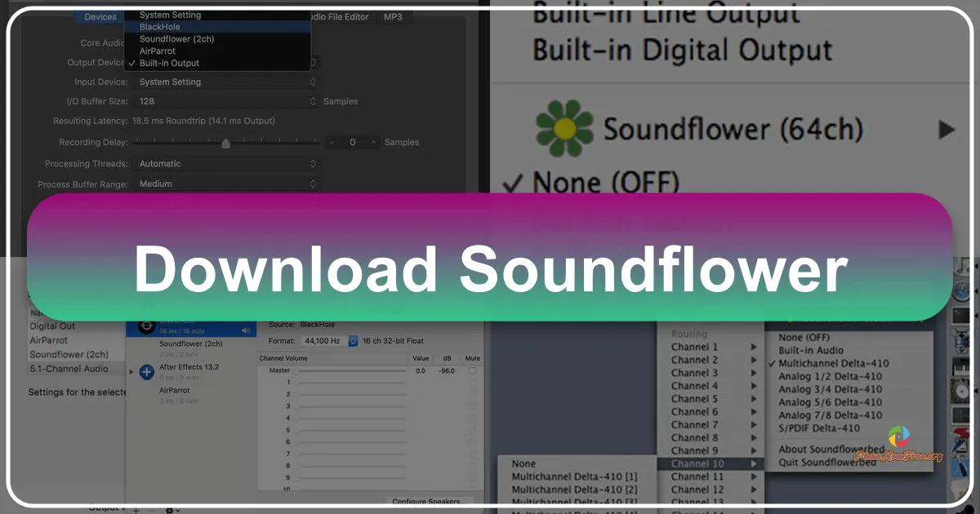This screenshot has width=980, height=514.
Task: Click the Recording Delay slider handle
Action: tap(226, 141)
